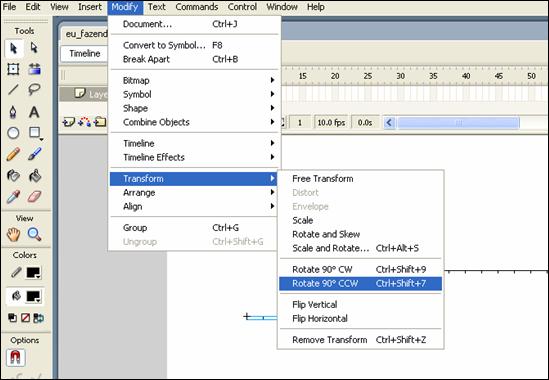
Task: Click the Timeline toggle button
Action: [84, 54]
